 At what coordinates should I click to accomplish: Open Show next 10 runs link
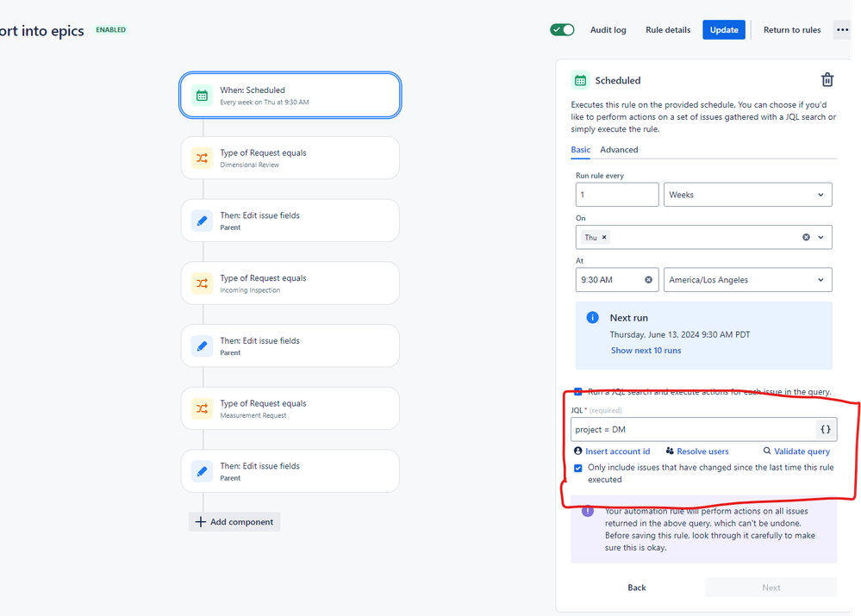tap(646, 351)
